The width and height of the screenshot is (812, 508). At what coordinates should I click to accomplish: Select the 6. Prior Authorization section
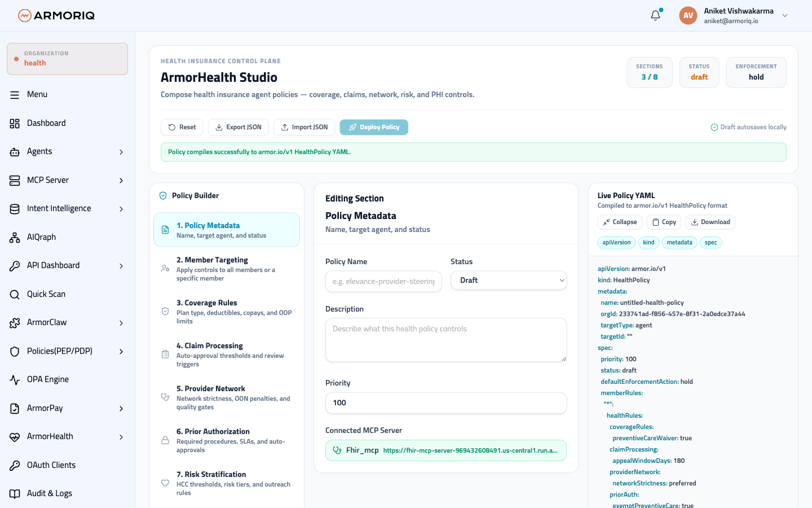click(227, 440)
